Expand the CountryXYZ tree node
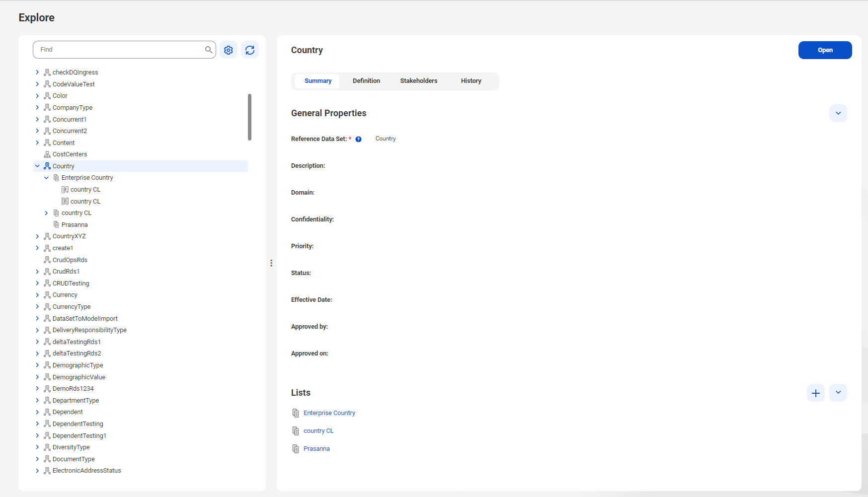The width and height of the screenshot is (868, 497). [x=37, y=236]
